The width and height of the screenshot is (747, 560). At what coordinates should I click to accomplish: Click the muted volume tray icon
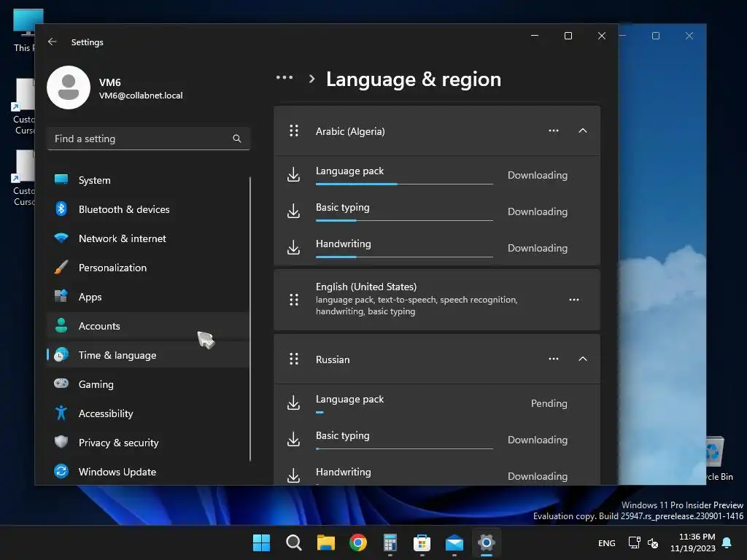[x=653, y=542]
